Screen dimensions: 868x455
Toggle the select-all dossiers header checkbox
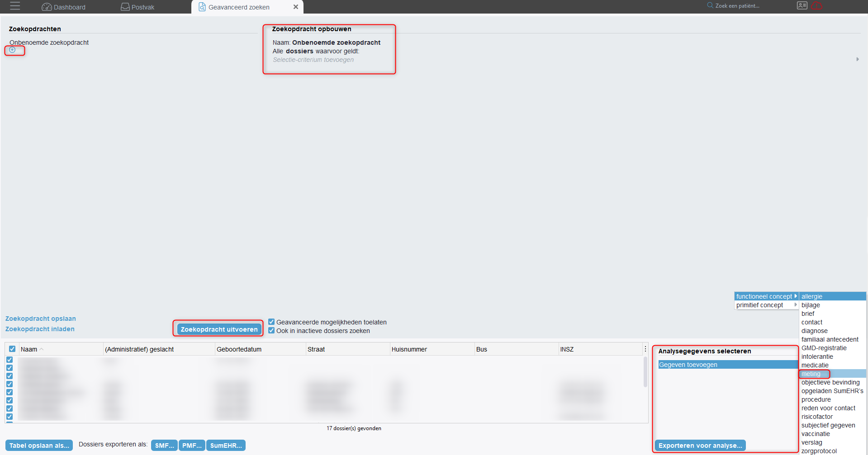(12, 349)
